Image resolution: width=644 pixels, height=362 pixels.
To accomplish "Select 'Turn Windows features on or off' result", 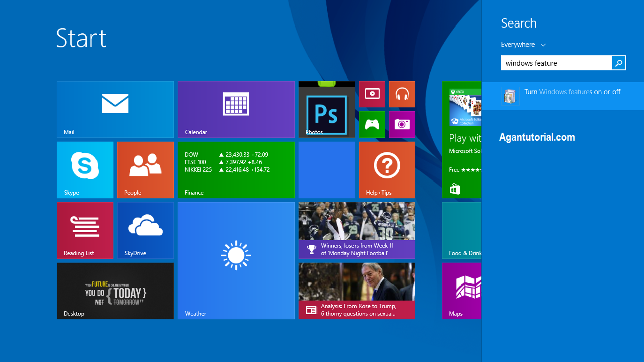I will tap(563, 96).
